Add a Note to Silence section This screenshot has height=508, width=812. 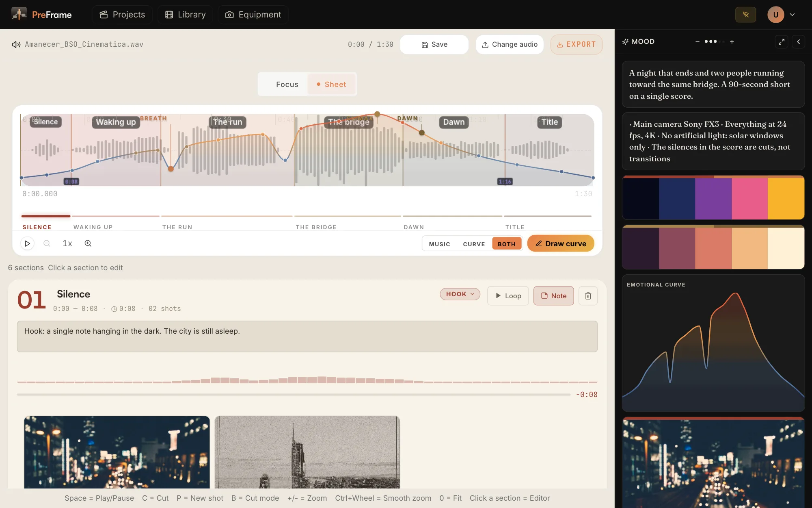click(553, 296)
